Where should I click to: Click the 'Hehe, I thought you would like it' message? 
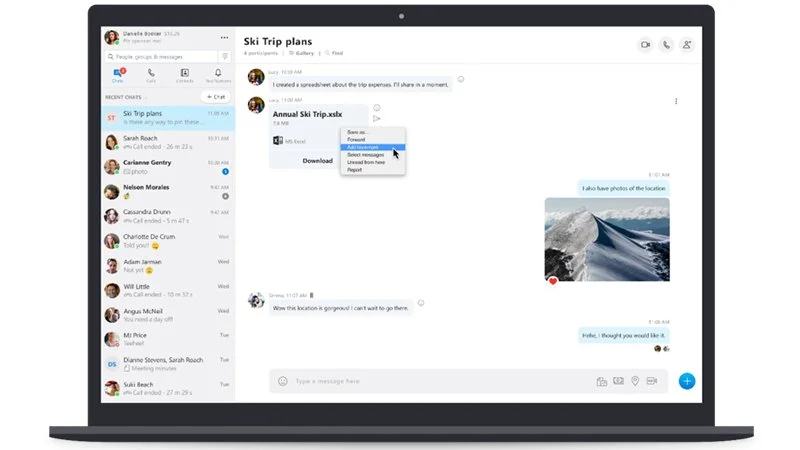[x=623, y=336]
